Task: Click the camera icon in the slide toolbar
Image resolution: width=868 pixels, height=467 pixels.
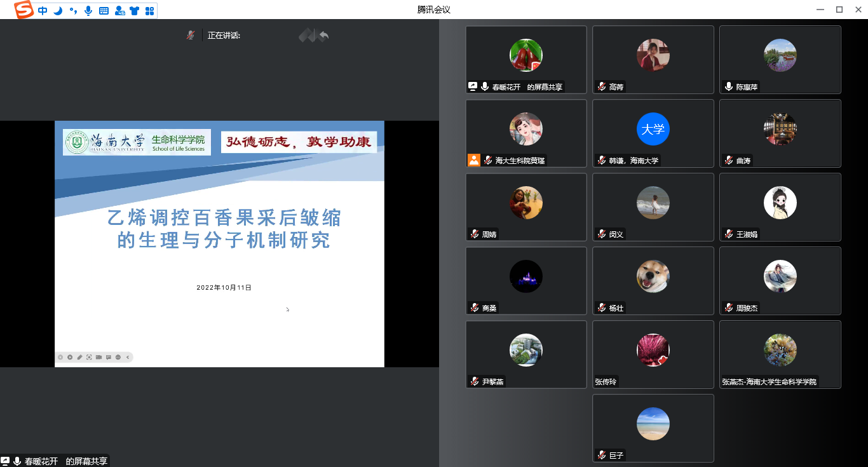Action: 98,357
